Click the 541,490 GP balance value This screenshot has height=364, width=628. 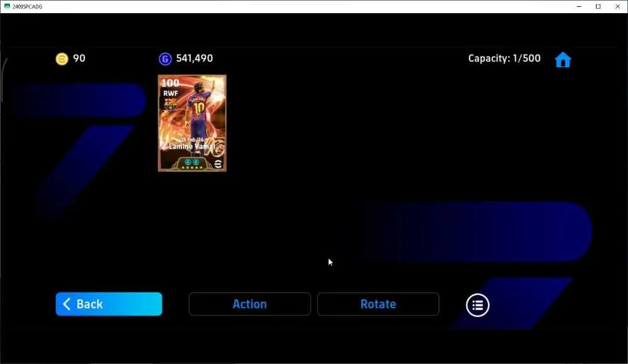195,58
